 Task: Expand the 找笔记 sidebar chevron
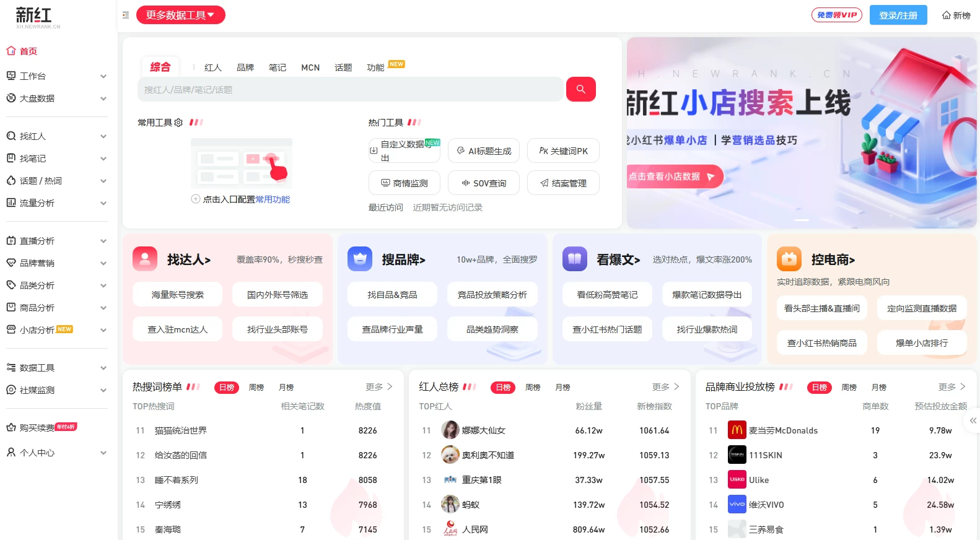103,159
